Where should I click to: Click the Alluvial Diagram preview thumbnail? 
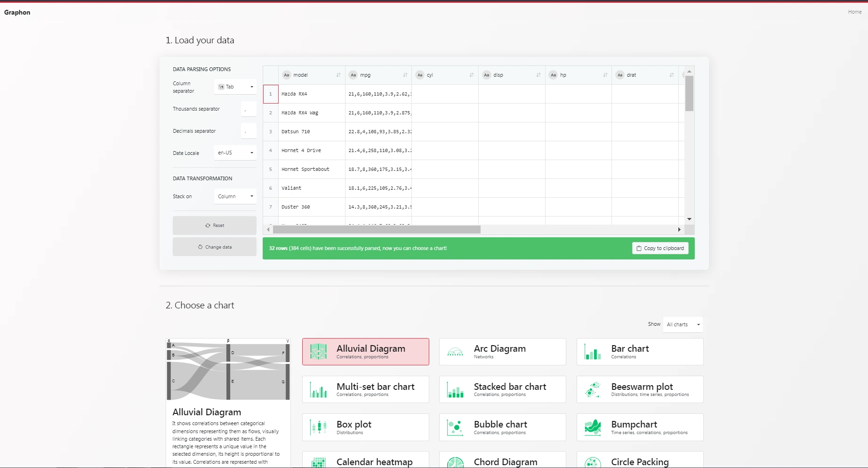coord(228,369)
